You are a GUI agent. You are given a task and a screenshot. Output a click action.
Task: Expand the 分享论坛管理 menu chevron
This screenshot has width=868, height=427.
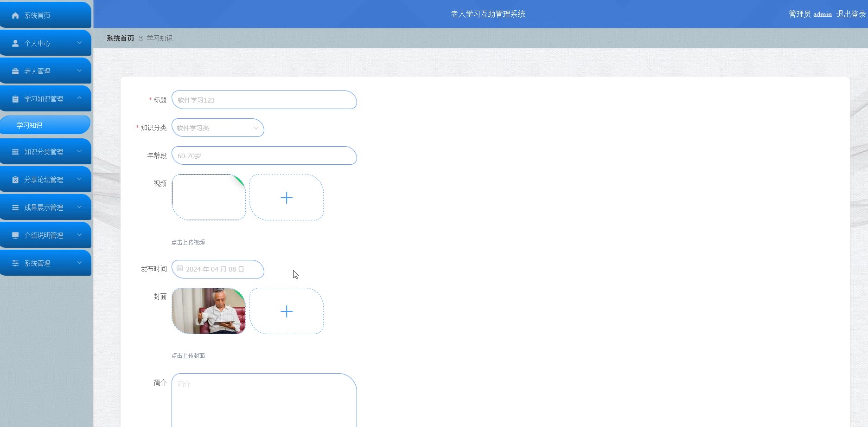[79, 179]
